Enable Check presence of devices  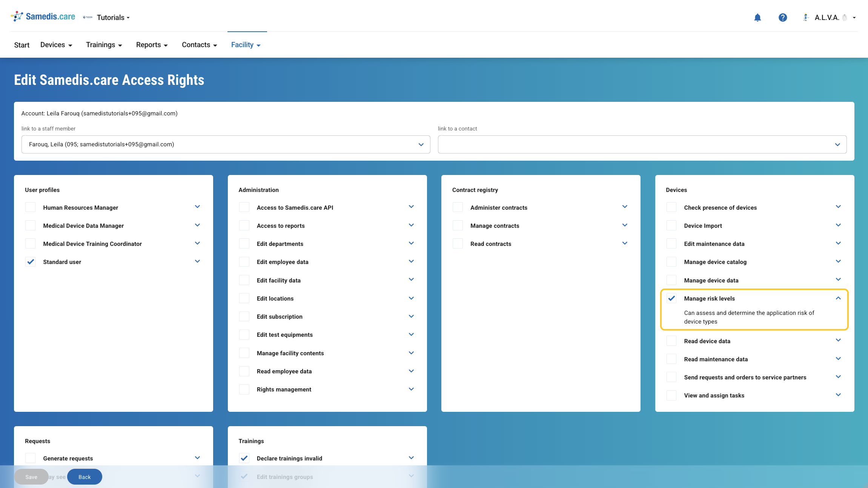pos(671,207)
